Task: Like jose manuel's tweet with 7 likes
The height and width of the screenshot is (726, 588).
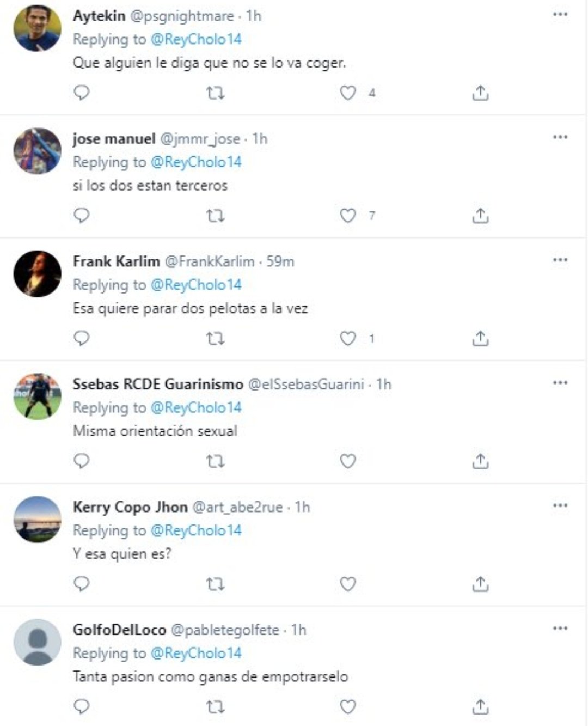Action: pos(348,216)
